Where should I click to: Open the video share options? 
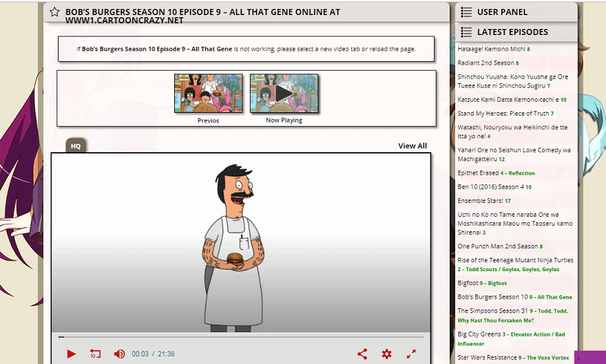tap(362, 354)
